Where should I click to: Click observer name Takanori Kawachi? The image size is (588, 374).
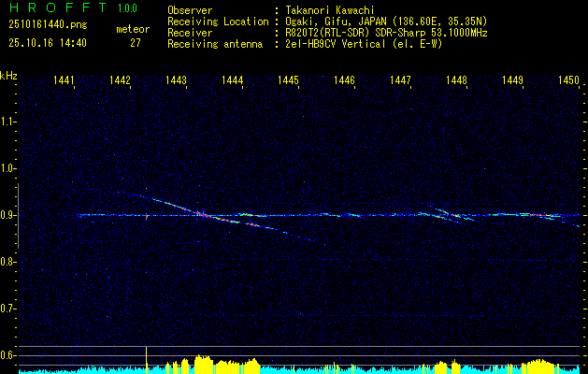pos(330,10)
